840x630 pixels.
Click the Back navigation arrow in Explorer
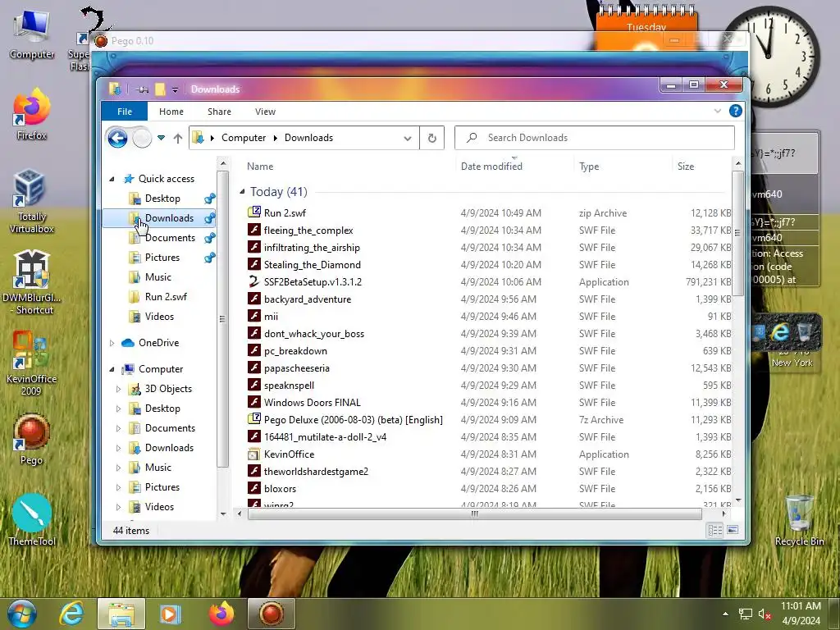click(x=117, y=138)
